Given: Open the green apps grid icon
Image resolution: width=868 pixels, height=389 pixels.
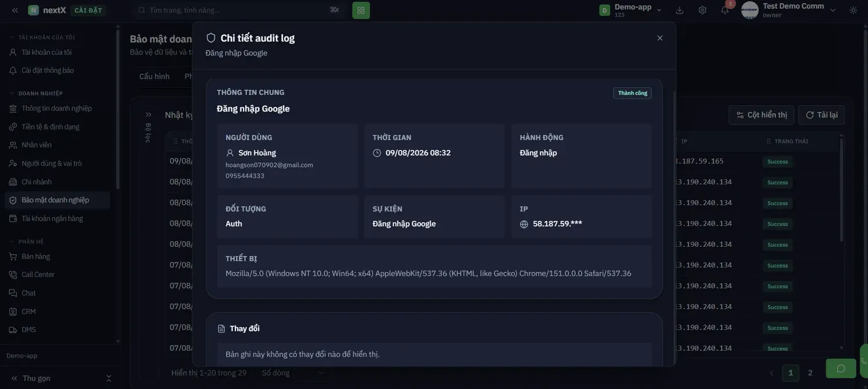Looking at the screenshot, I should point(361,10).
